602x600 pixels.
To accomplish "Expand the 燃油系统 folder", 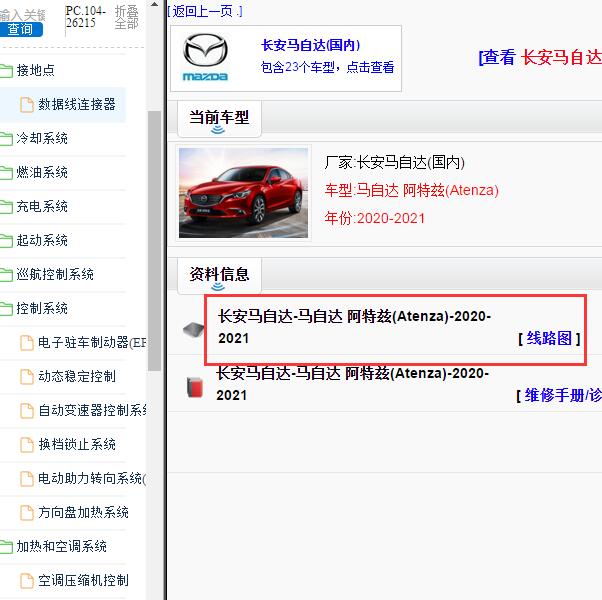I will (x=42, y=172).
